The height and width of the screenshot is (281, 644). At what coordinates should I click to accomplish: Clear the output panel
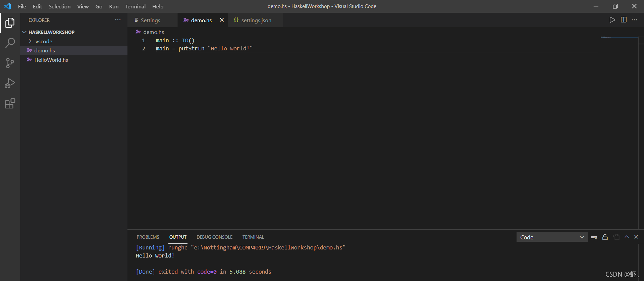pyautogui.click(x=594, y=237)
